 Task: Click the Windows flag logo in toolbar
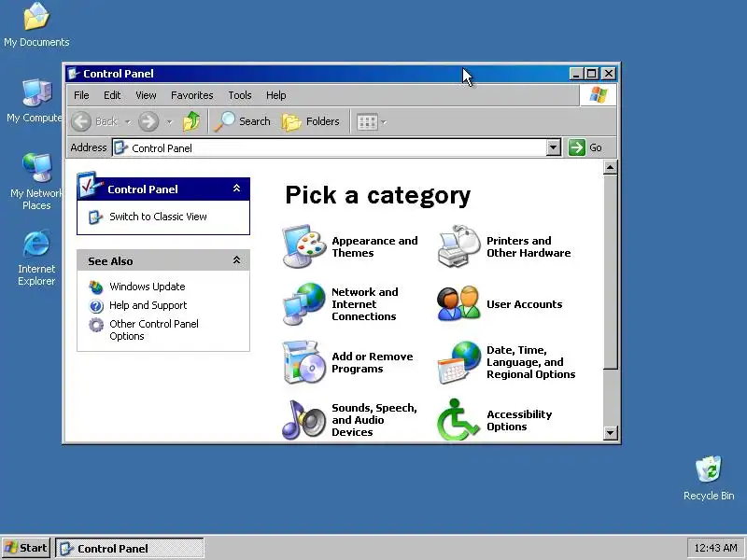click(x=599, y=95)
